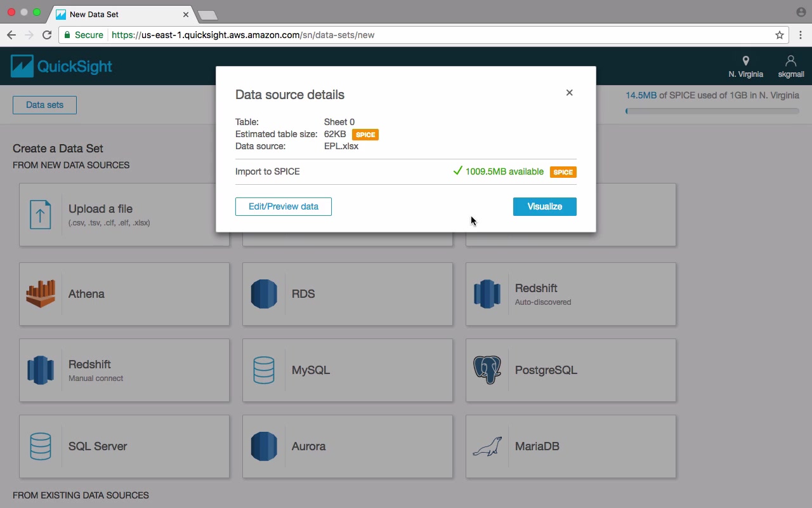Viewport: 812px width, 508px height.
Task: Go to Data sets
Action: 44,105
